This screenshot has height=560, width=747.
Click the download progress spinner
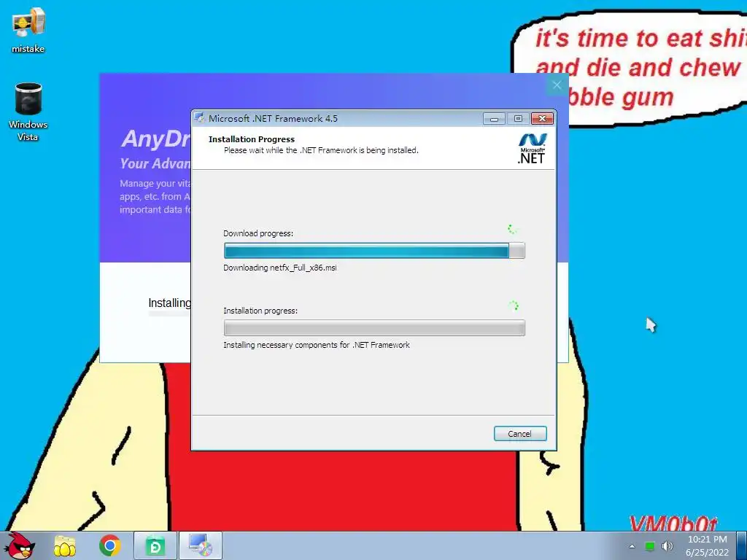[x=513, y=230]
